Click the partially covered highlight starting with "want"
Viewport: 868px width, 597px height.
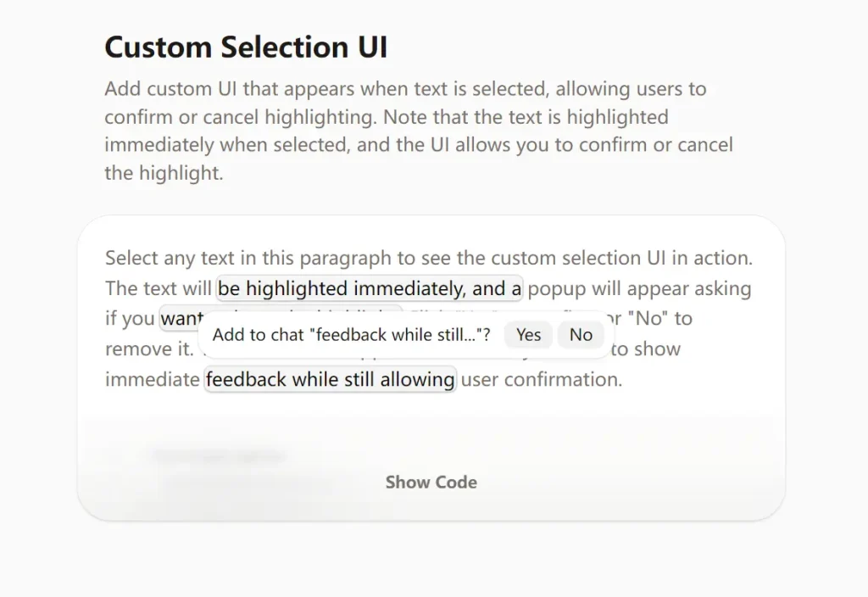click(180, 319)
